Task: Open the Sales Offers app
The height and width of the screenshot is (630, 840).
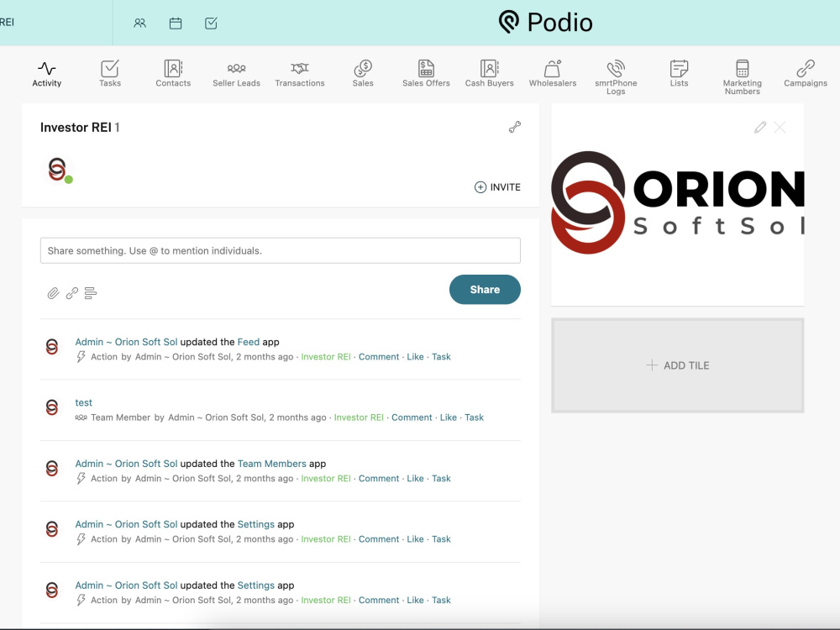Action: (x=426, y=74)
